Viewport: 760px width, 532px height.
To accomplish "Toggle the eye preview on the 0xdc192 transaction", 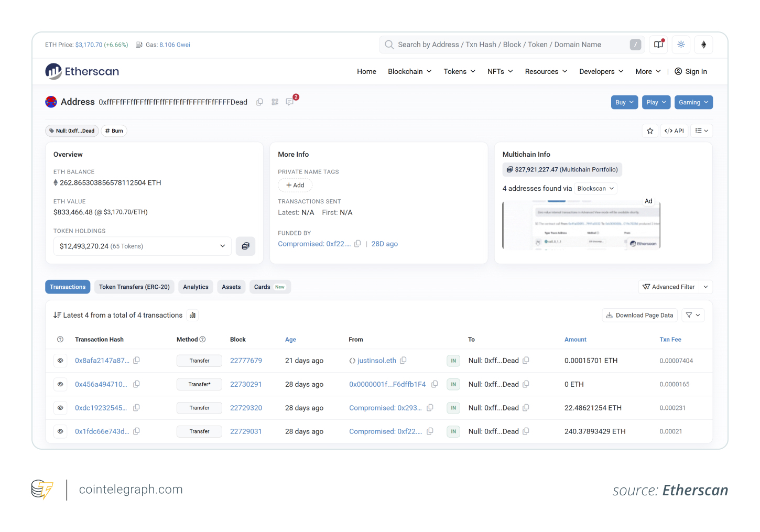I will click(x=60, y=408).
